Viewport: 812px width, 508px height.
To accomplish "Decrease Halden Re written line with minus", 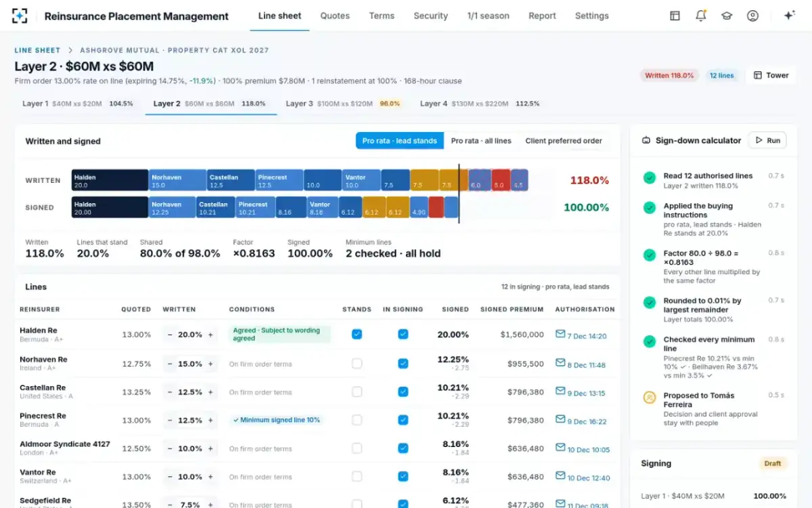I will click(x=169, y=335).
